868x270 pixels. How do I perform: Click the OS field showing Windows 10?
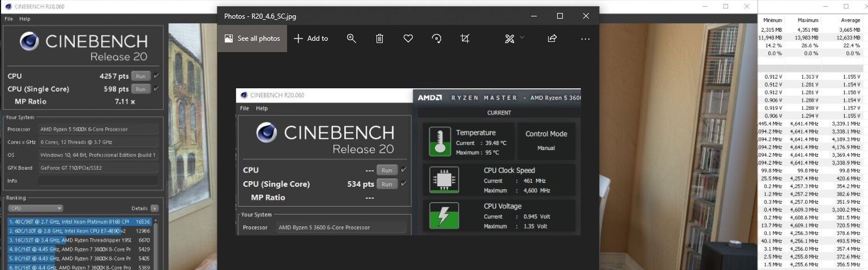99,155
